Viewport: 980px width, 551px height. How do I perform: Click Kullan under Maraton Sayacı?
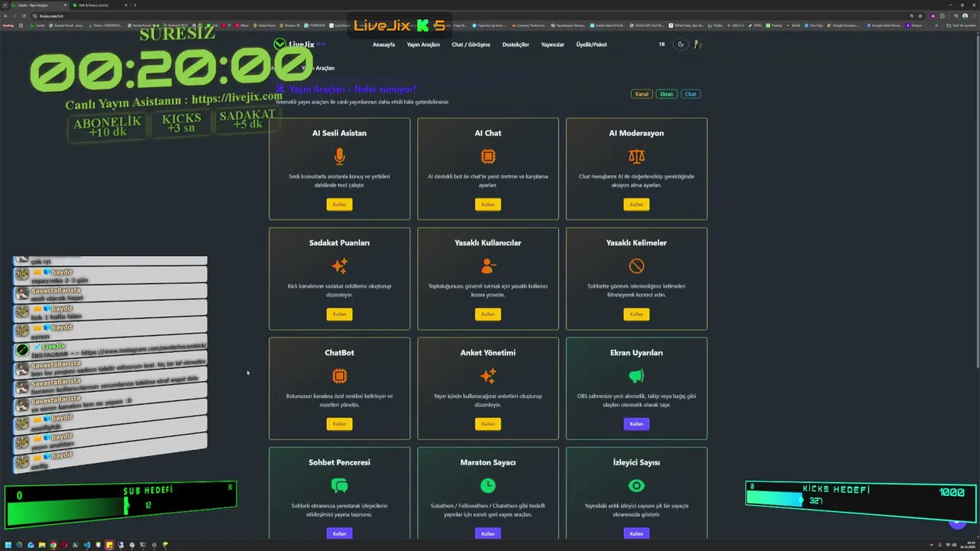point(488,533)
